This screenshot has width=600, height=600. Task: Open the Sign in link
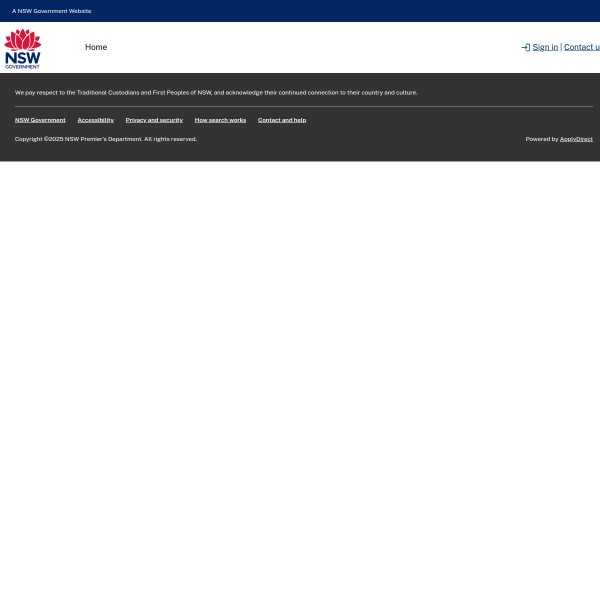(545, 47)
